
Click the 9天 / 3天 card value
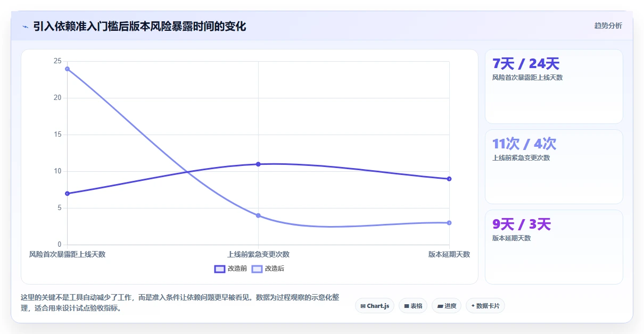click(x=522, y=224)
